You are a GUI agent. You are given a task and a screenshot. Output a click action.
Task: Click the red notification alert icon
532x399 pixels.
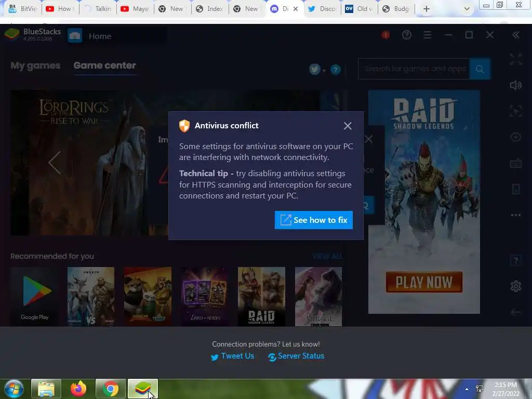pos(385,35)
